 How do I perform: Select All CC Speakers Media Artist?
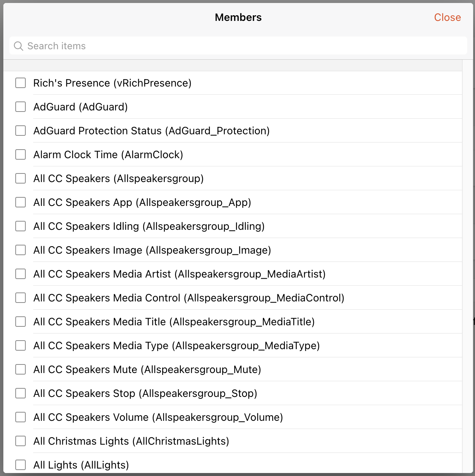[x=20, y=274]
